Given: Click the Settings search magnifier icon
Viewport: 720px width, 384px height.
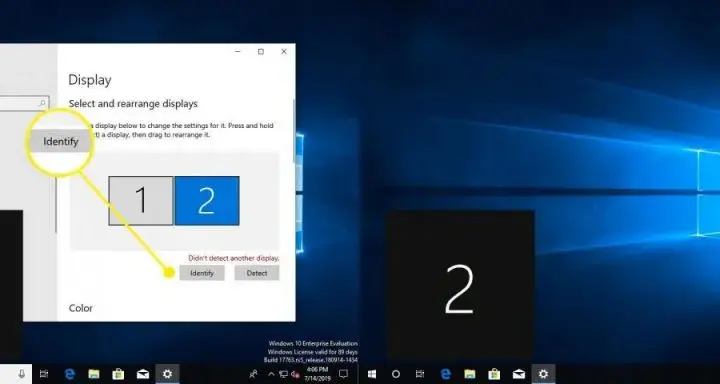Looking at the screenshot, I should coord(42,103).
